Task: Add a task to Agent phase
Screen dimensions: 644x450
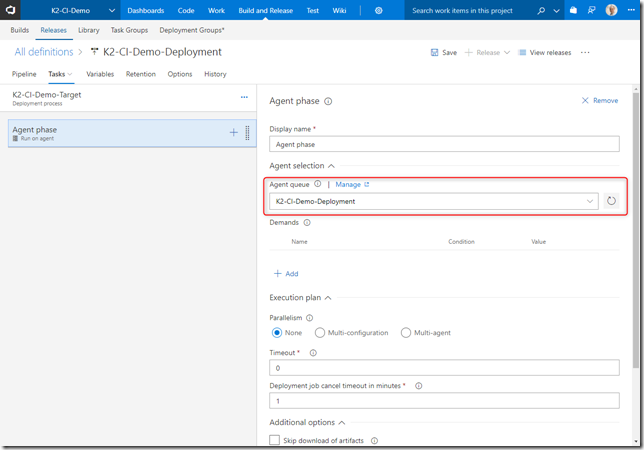Action: click(233, 133)
